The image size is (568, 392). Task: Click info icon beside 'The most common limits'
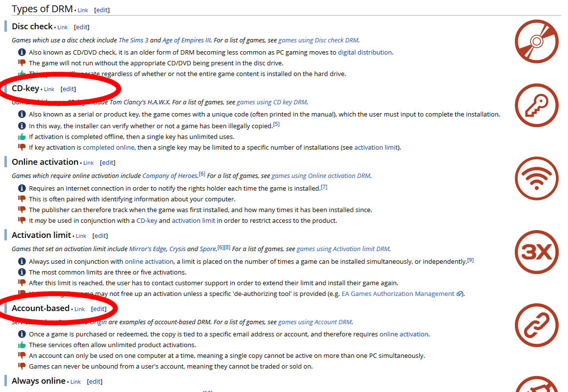point(22,272)
